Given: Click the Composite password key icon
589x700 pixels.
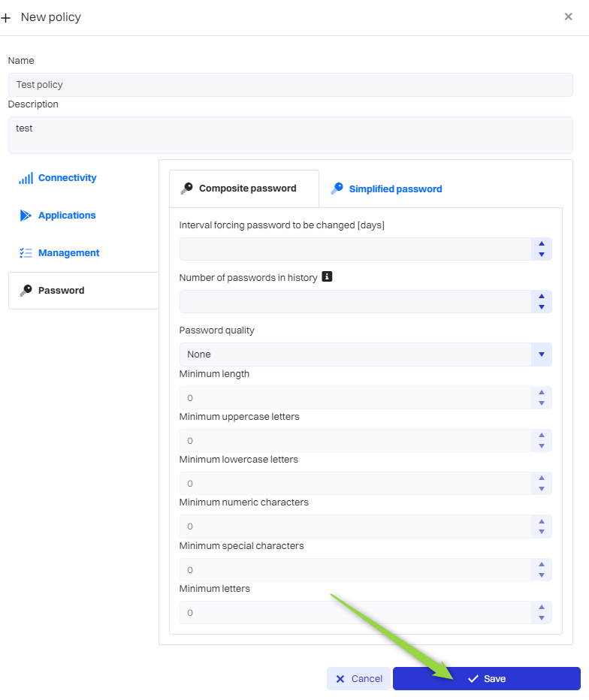Looking at the screenshot, I should coord(186,189).
